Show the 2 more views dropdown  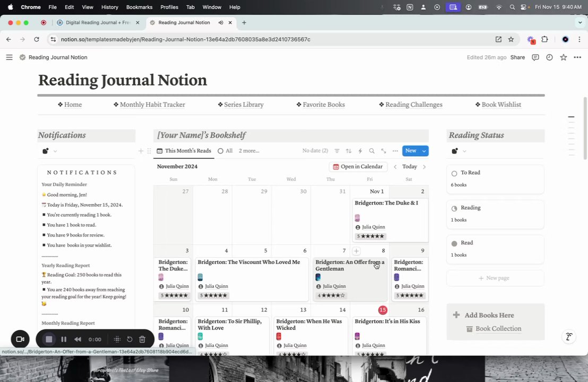pos(249,151)
